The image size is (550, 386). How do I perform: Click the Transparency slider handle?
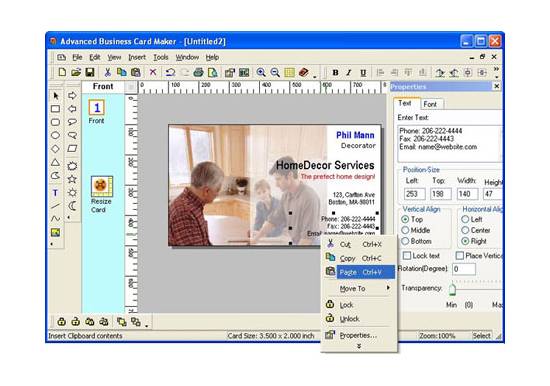(x=452, y=289)
